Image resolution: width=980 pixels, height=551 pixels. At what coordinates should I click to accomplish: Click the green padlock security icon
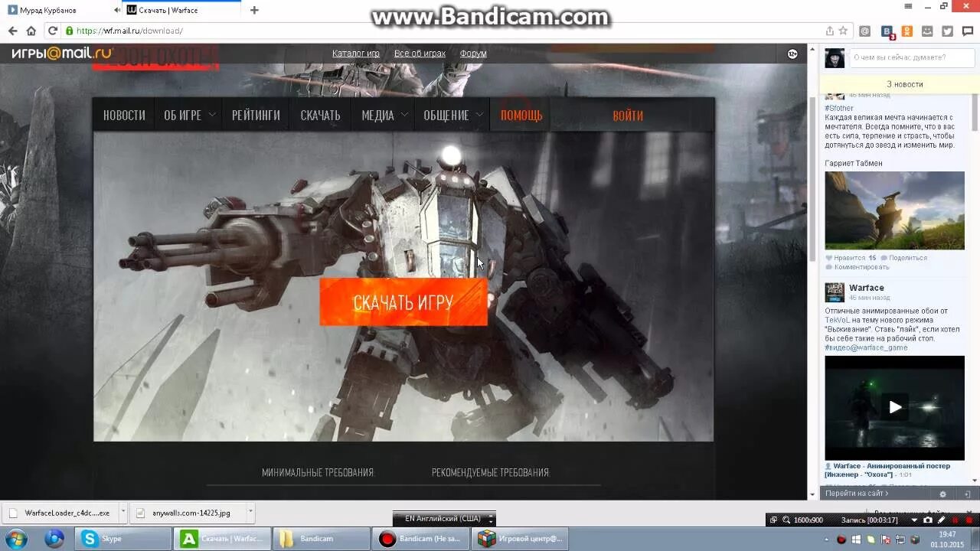tap(69, 31)
